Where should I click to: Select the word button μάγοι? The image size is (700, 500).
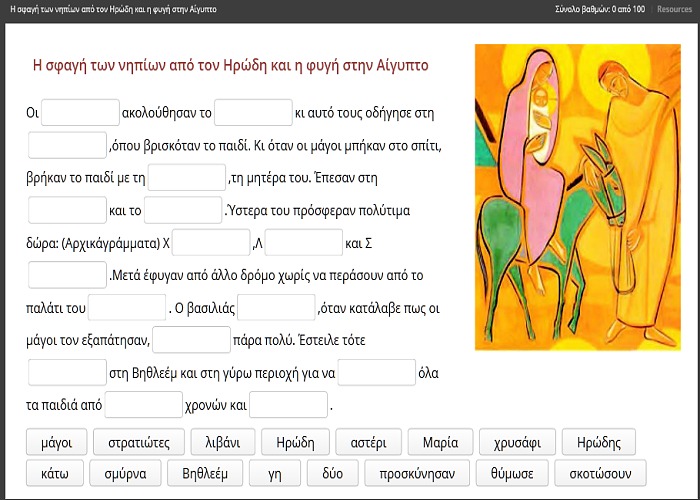click(x=57, y=442)
